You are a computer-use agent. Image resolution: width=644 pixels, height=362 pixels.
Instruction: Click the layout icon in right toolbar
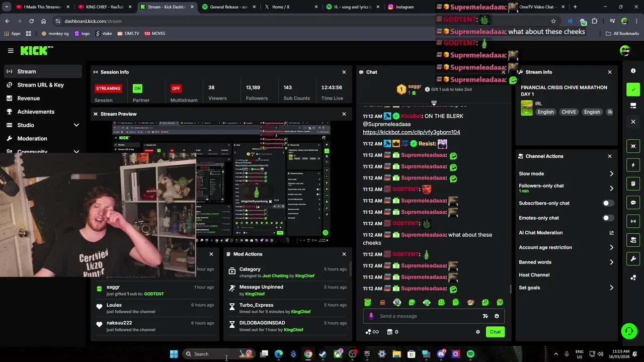pos(633,106)
